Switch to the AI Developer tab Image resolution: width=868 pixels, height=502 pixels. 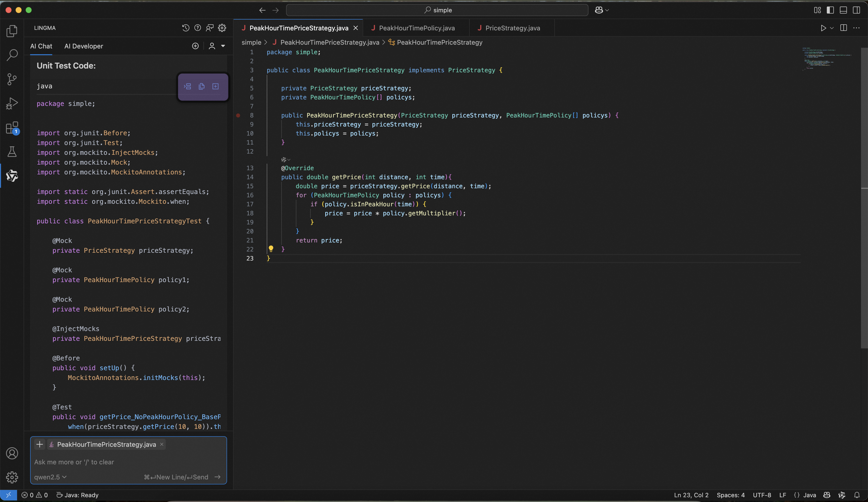[x=84, y=46]
